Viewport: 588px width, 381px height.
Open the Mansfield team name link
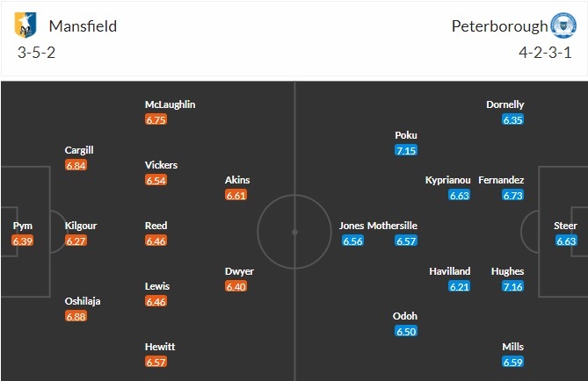point(83,26)
